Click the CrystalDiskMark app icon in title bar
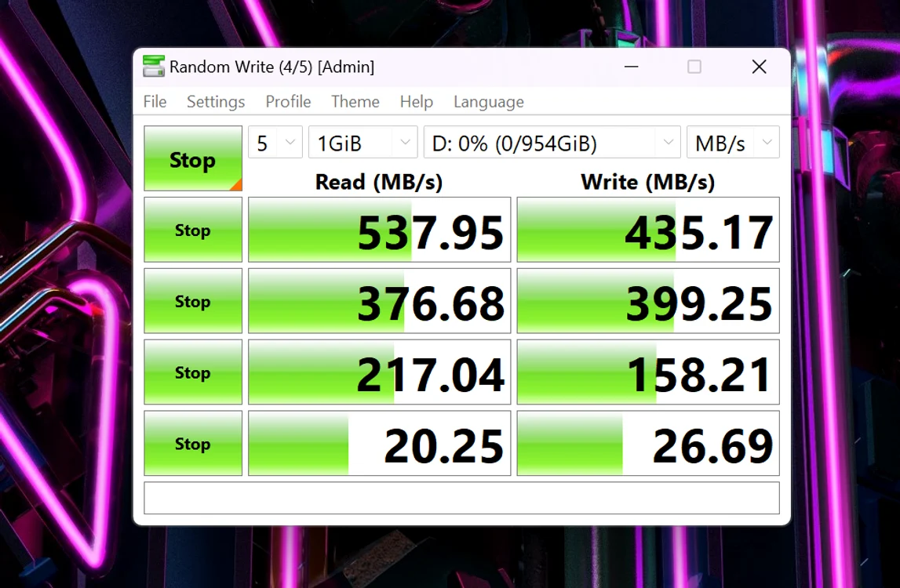Image resolution: width=900 pixels, height=588 pixels. click(x=153, y=67)
